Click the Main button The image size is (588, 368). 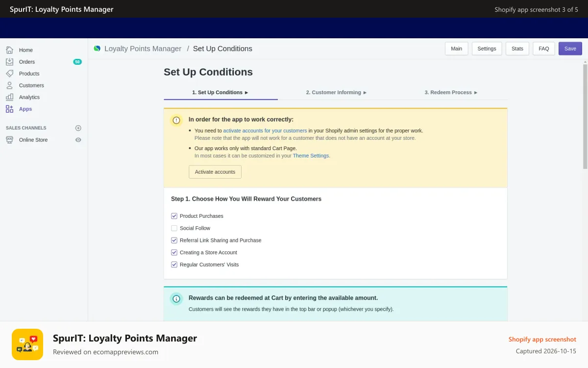(457, 49)
